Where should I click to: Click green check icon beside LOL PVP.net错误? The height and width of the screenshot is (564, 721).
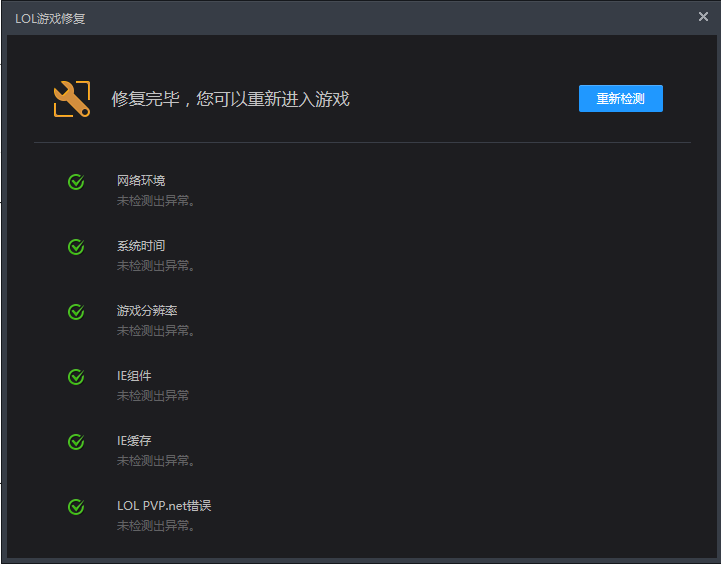76,507
